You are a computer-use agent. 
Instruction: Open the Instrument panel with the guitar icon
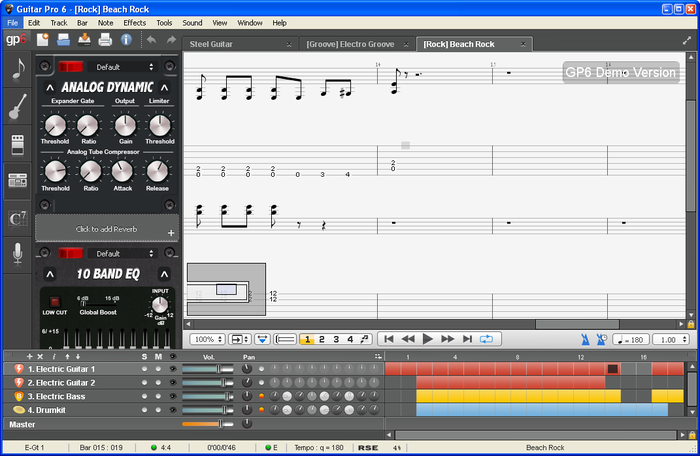(17, 106)
